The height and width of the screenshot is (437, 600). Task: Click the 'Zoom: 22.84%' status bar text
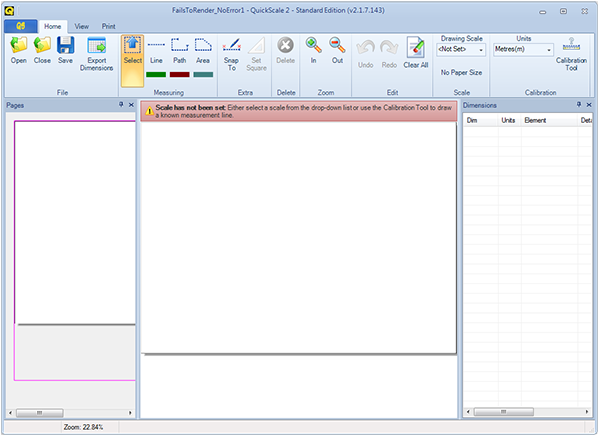pos(83,427)
